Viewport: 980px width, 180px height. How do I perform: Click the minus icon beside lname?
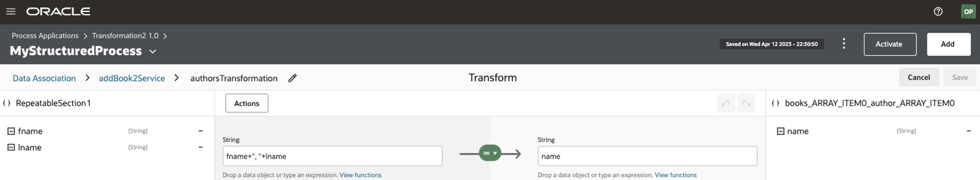click(x=200, y=147)
